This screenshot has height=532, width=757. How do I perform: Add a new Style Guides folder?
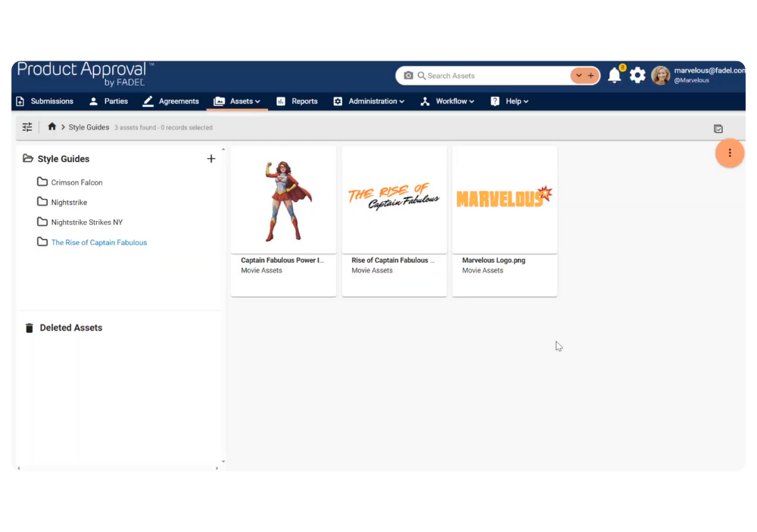(x=211, y=159)
